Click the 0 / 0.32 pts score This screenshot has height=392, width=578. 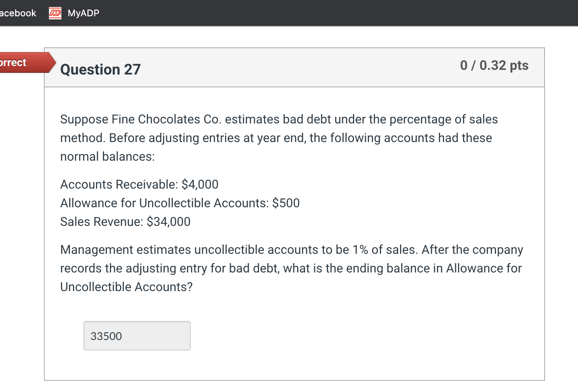[494, 65]
